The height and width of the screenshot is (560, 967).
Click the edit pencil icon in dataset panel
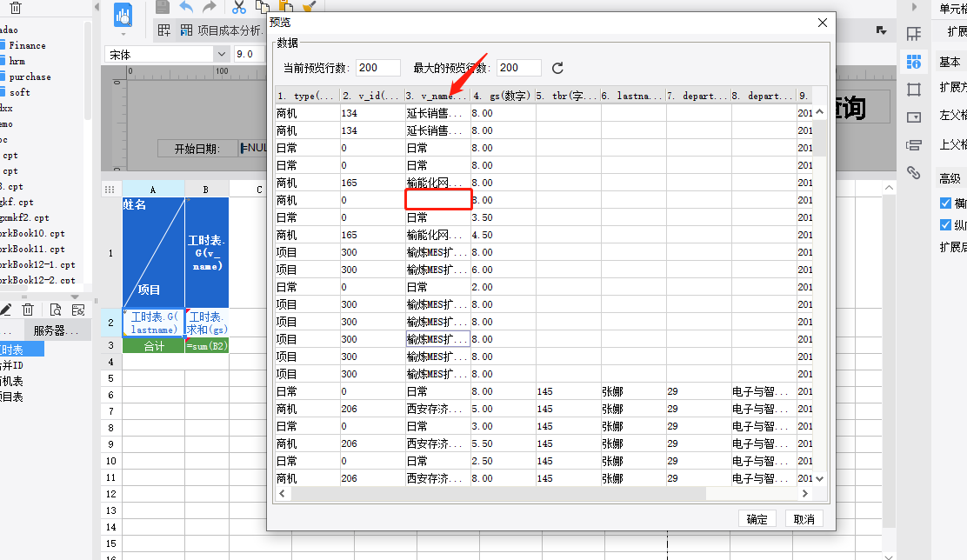[x=5, y=310]
